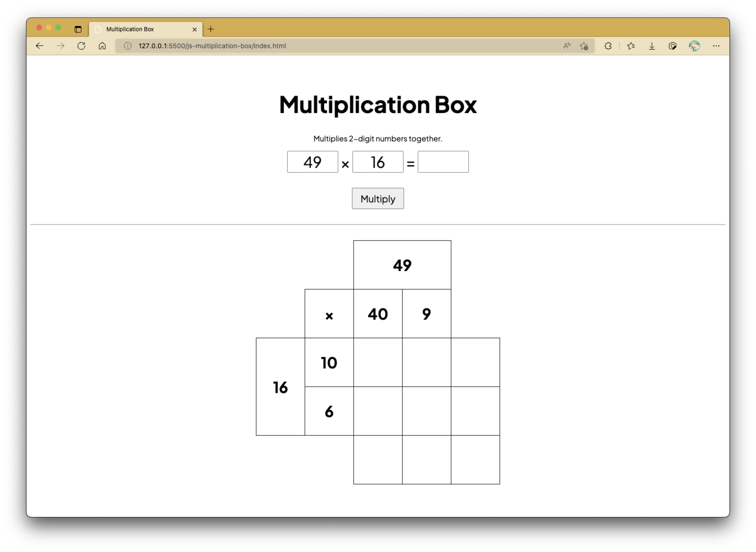Navigate to the browser home page

click(102, 46)
